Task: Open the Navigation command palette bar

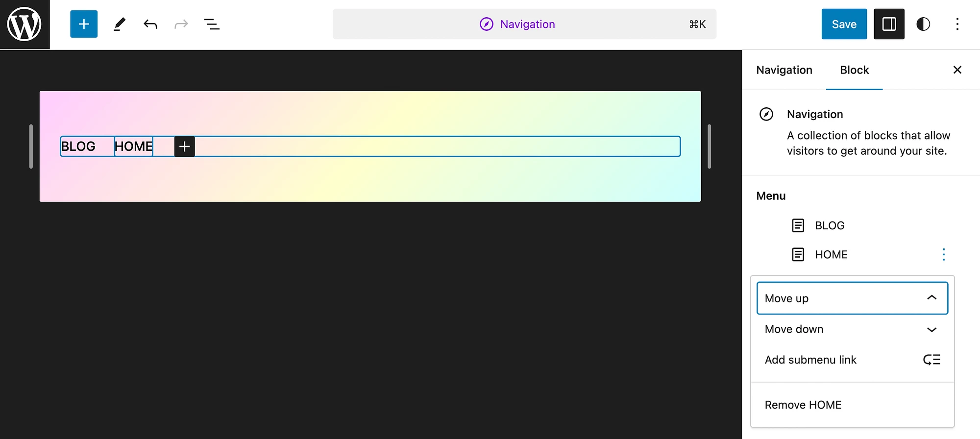Action: [x=524, y=24]
